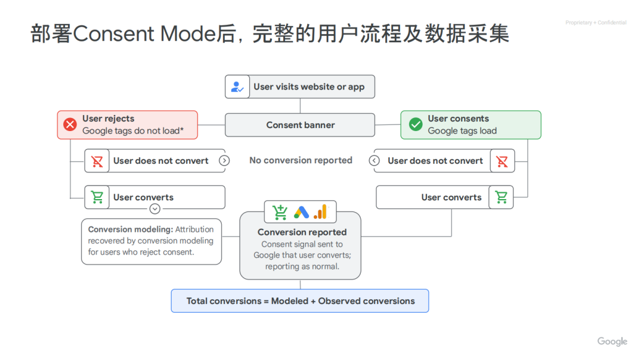Click the red crossed cart icon on right
644x348 pixels.
point(502,161)
